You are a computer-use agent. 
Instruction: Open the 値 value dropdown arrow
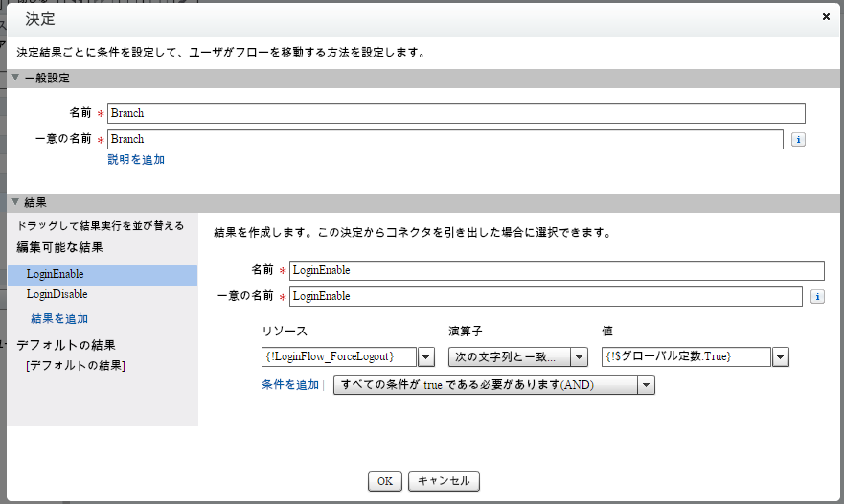click(781, 357)
